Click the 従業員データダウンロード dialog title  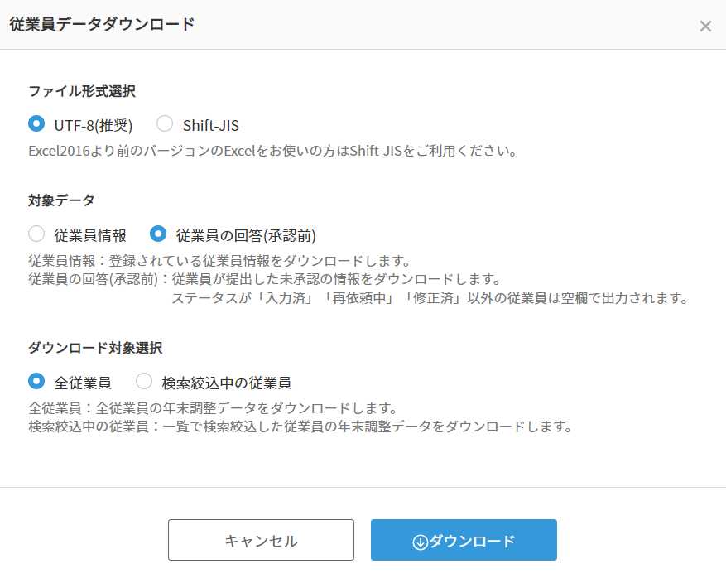pos(103,24)
